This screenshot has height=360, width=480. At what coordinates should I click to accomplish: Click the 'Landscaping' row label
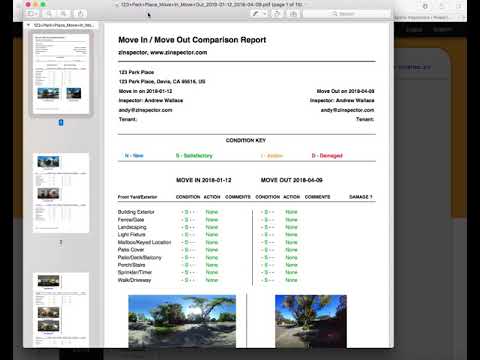tap(132, 227)
